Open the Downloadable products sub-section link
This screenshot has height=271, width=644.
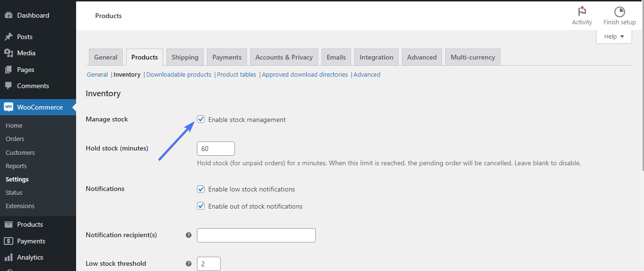coord(179,75)
